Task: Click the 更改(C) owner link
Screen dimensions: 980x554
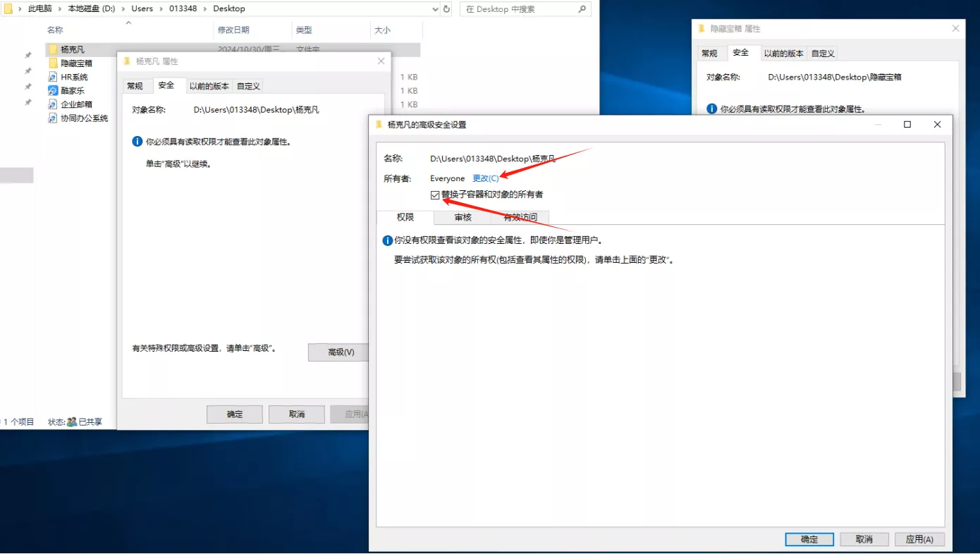Action: pos(485,178)
